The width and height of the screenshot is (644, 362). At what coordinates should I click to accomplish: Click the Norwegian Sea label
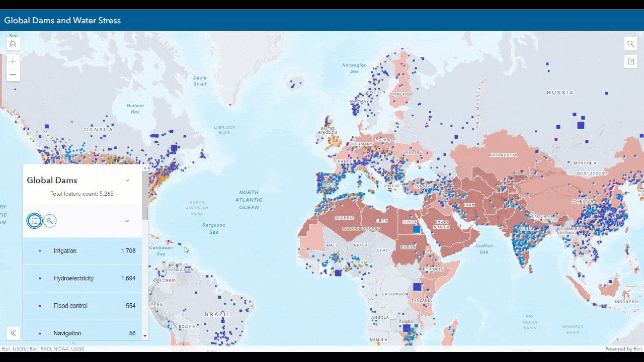(354, 68)
